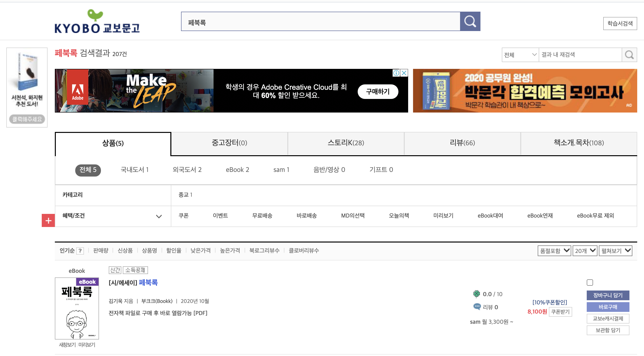The image size is (644, 356).
Task: Click the popularity sort help question icon
Action: 80,251
